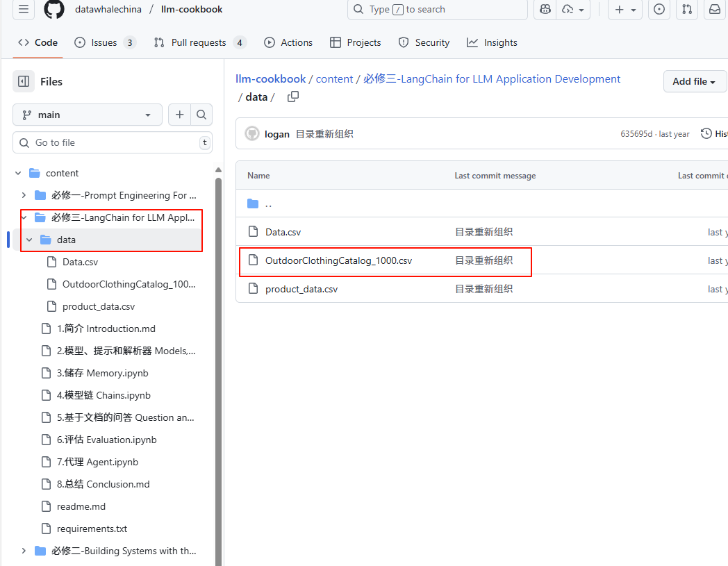Click the latest commit message 目录重新组织 beside logan

click(x=324, y=134)
